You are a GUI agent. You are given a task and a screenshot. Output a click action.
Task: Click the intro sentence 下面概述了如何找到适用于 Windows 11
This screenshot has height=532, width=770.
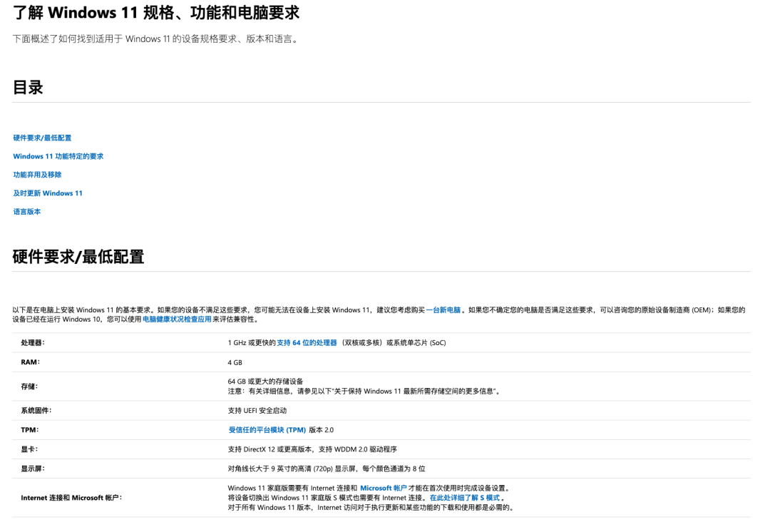(x=156, y=39)
